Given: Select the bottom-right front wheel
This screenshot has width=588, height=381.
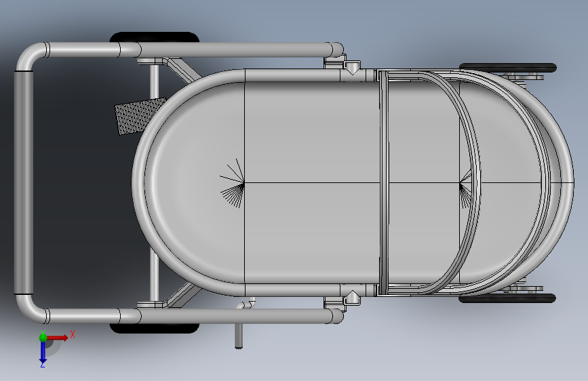Looking at the screenshot, I should coord(507,298).
